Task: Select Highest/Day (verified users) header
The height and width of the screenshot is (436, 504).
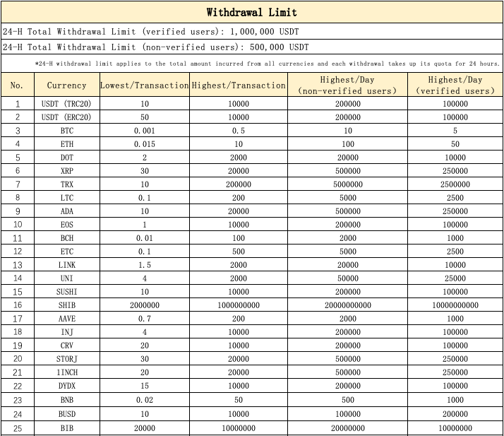Action: (455, 86)
